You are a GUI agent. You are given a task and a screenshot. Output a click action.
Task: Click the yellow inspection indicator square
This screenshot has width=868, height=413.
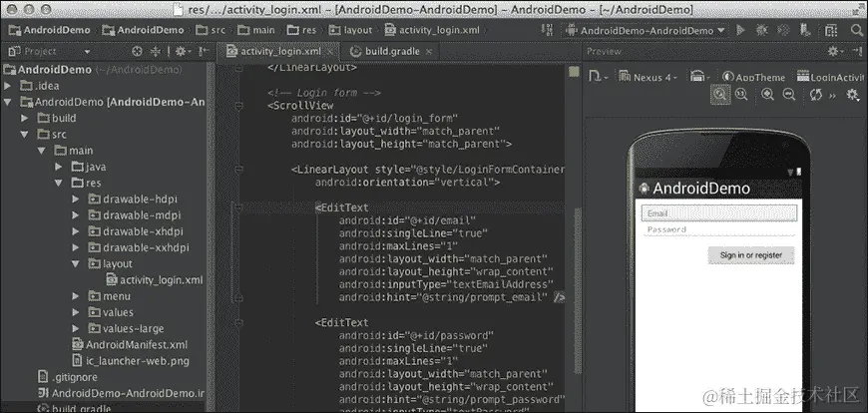(574, 72)
